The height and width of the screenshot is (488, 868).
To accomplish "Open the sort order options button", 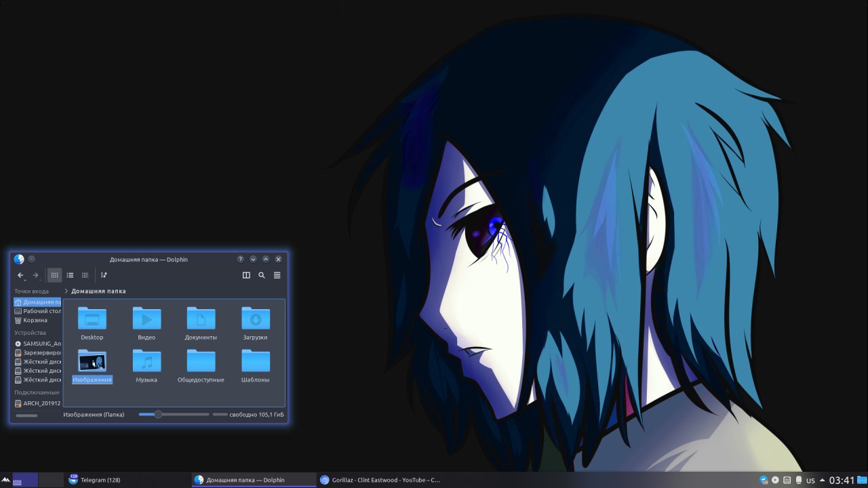I will (x=104, y=275).
